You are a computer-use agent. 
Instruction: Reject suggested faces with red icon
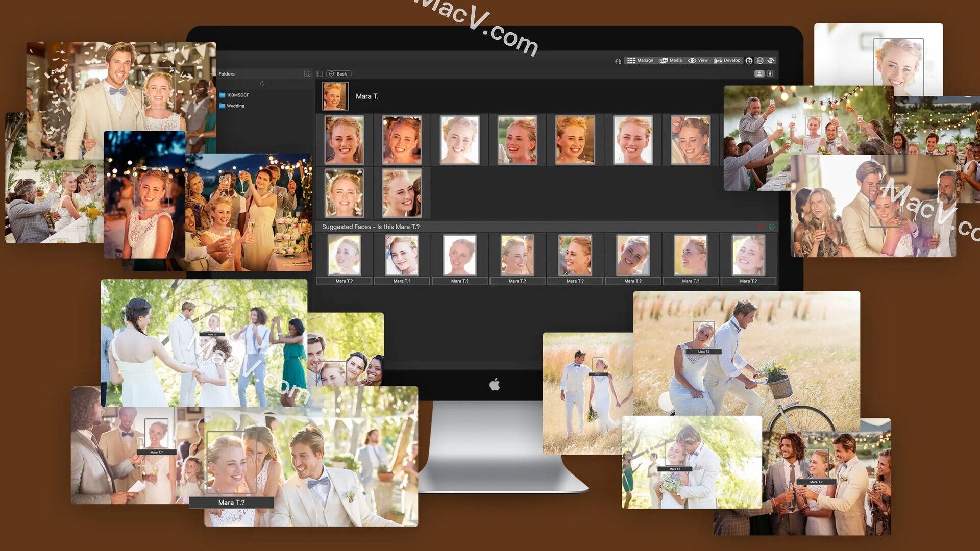[x=761, y=227]
